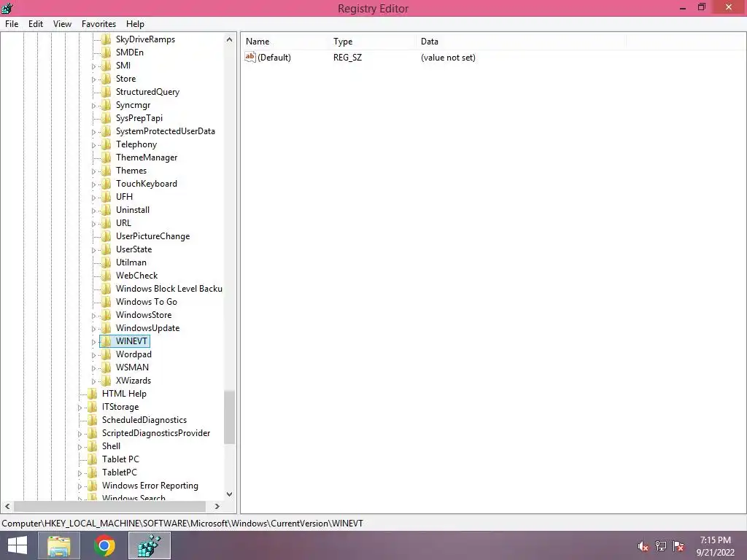The image size is (747, 560).
Task: Expand the Syncmgr key
Action: coord(94,106)
